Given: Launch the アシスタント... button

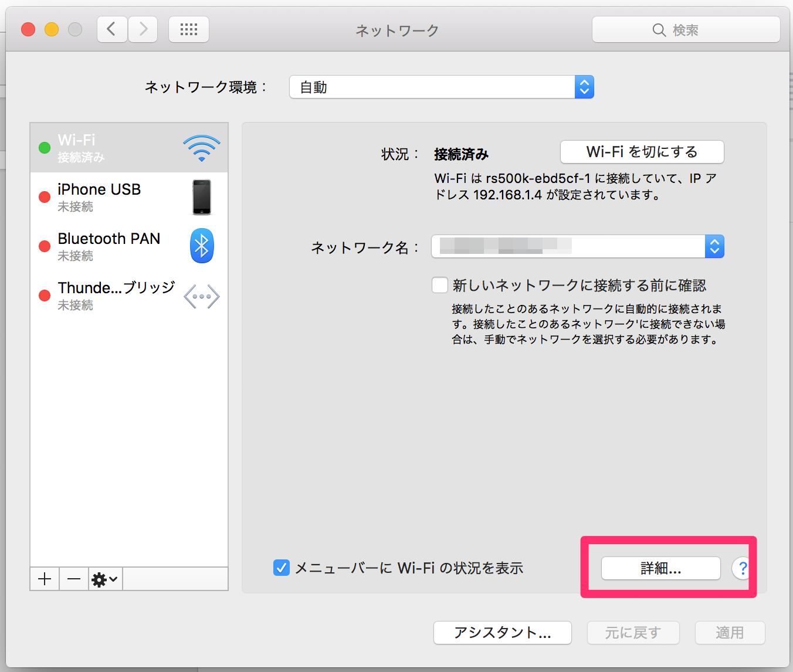Looking at the screenshot, I should point(502,633).
